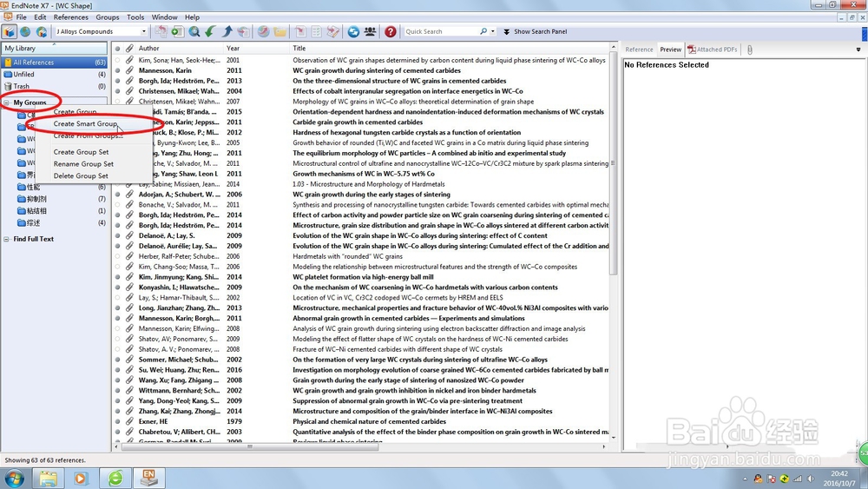Image resolution: width=868 pixels, height=489 pixels.
Task: Select the 粘结相 group folder
Action: click(x=36, y=211)
